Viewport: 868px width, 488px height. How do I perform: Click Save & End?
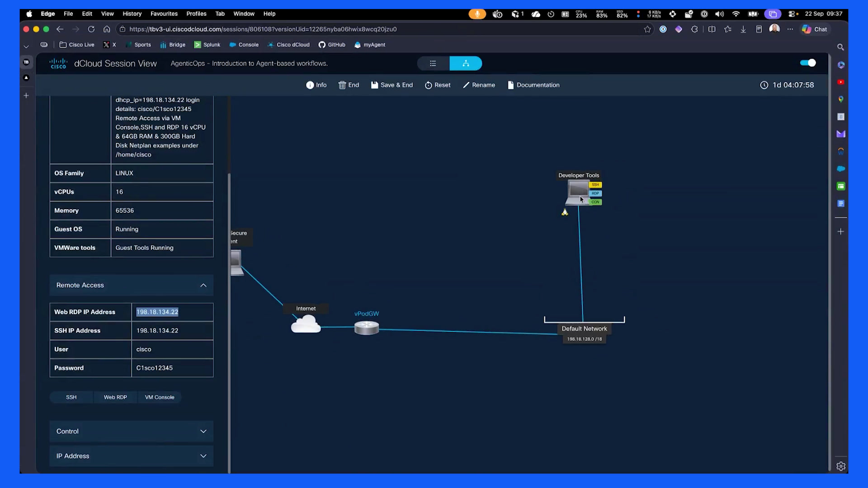392,85
